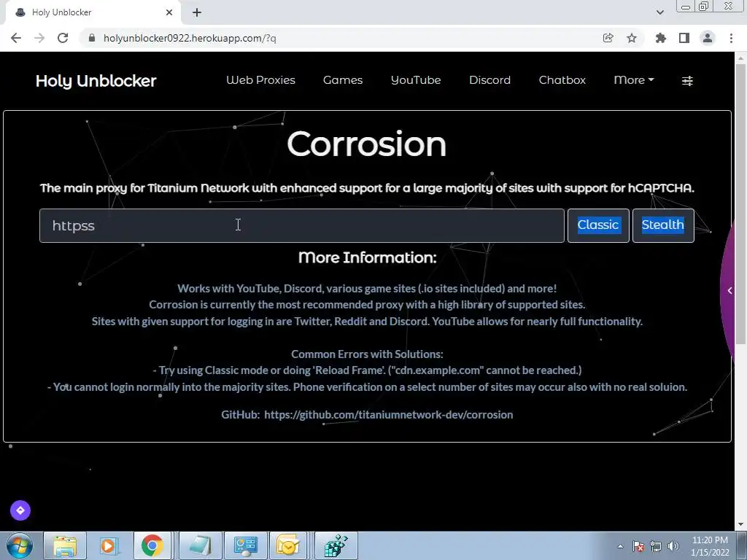Open the Games nav item
The height and width of the screenshot is (560, 747).
click(343, 80)
